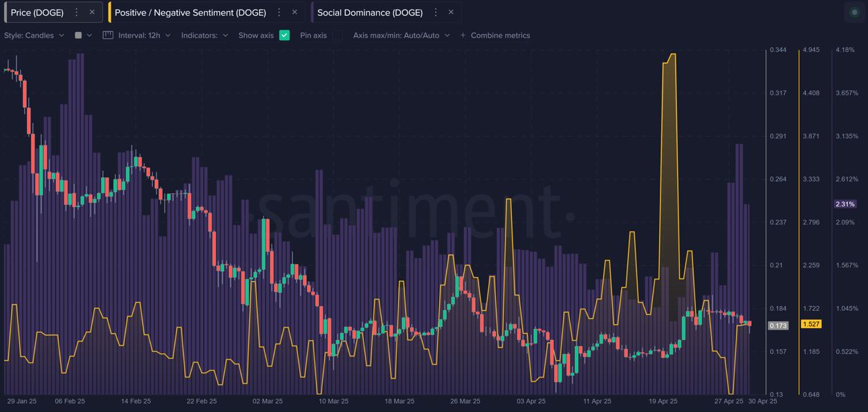
Task: Click the candle interval icon before Interval
Action: (x=108, y=35)
